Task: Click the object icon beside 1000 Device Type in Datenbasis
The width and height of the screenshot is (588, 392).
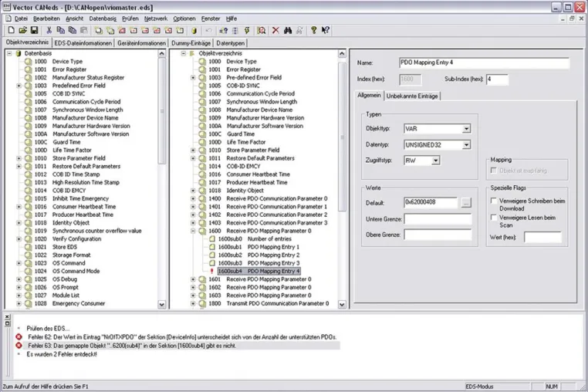Action: pos(29,61)
